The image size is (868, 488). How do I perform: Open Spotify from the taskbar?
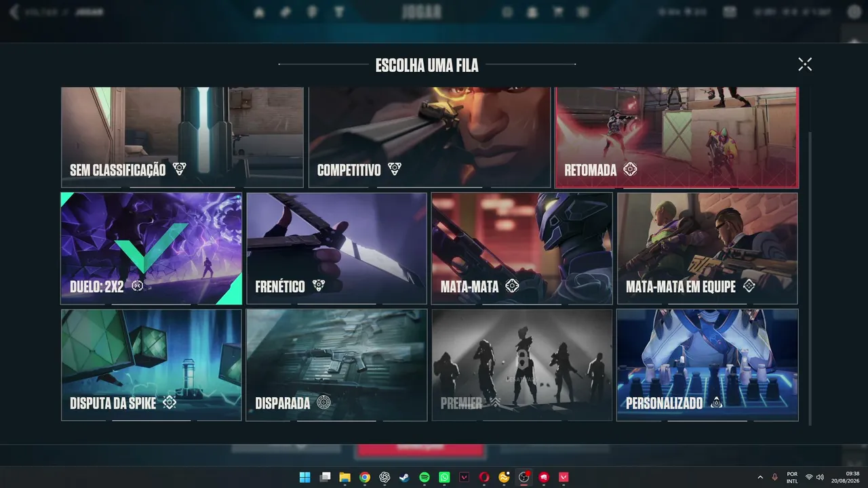[x=425, y=477]
